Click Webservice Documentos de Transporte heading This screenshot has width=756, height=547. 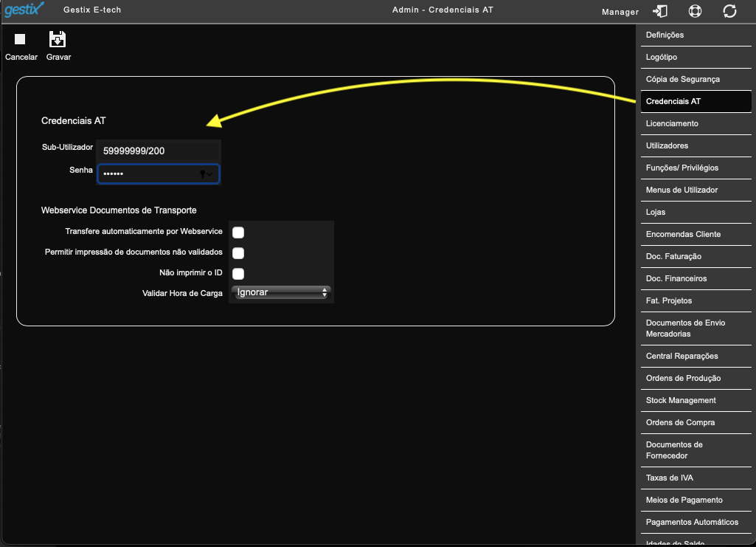119,210
